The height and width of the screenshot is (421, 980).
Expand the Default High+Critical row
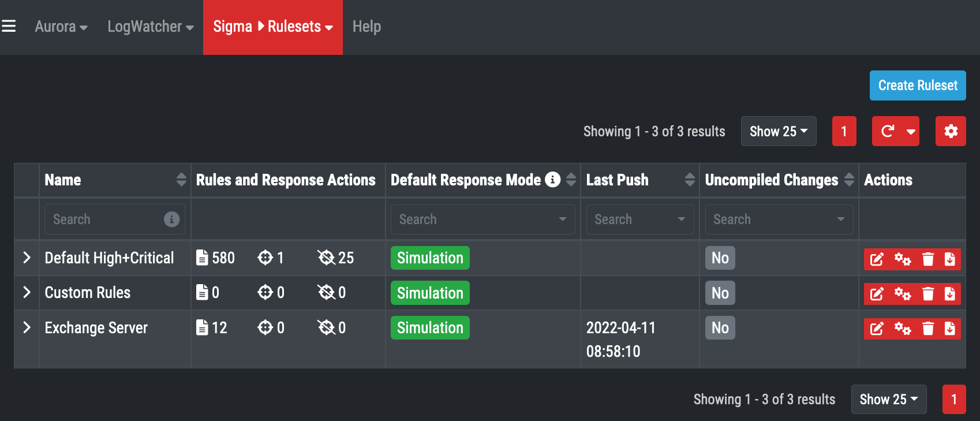tap(27, 258)
